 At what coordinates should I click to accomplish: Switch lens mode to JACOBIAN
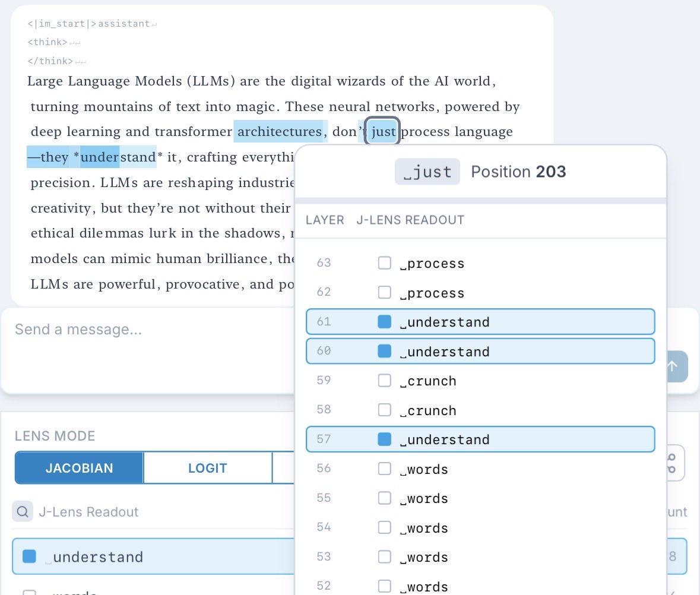point(79,468)
